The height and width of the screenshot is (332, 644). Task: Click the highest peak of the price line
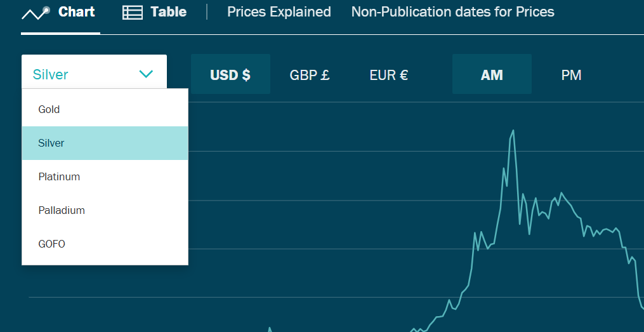(513, 131)
